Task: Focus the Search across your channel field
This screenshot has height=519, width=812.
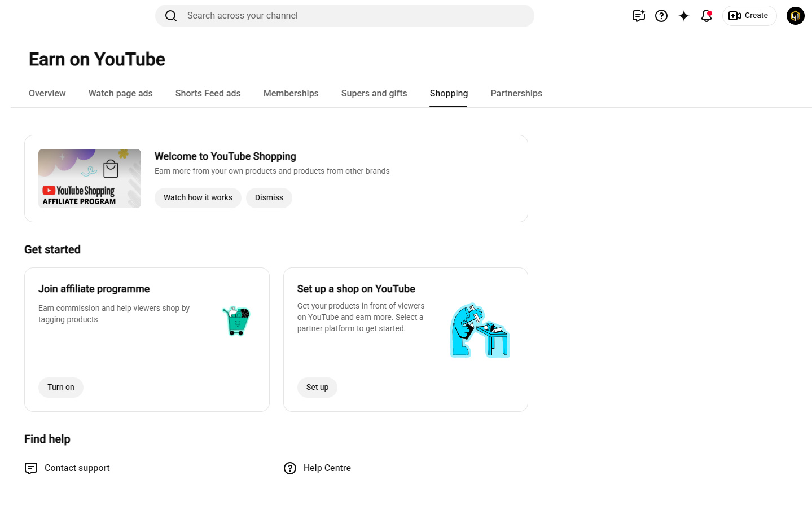Action: [x=345, y=16]
